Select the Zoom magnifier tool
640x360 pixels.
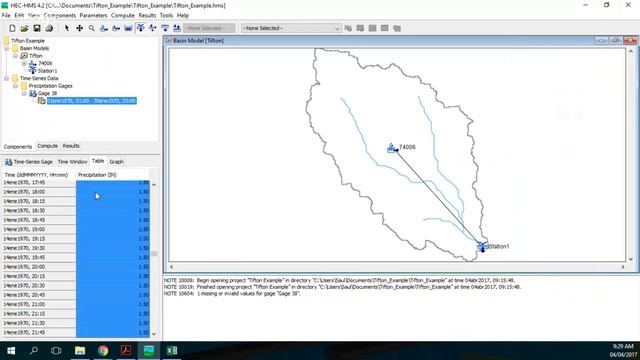coord(92,28)
